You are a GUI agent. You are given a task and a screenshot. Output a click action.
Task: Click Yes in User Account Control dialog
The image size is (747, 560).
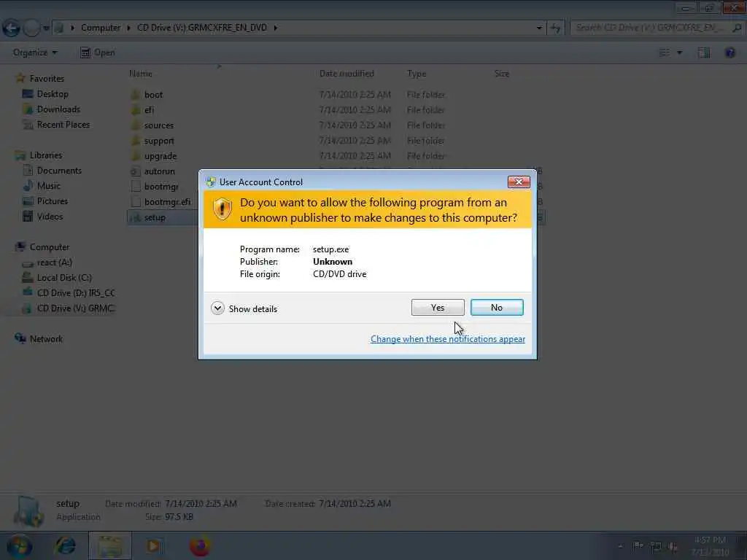point(438,308)
